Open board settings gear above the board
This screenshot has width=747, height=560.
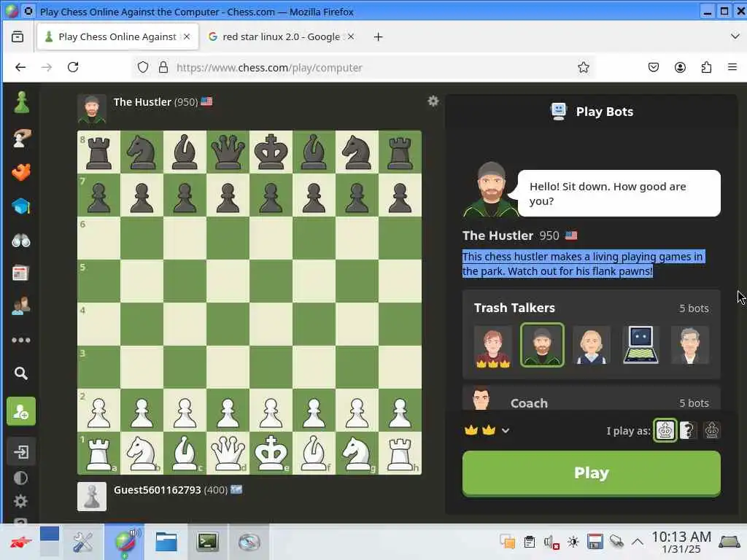point(433,101)
